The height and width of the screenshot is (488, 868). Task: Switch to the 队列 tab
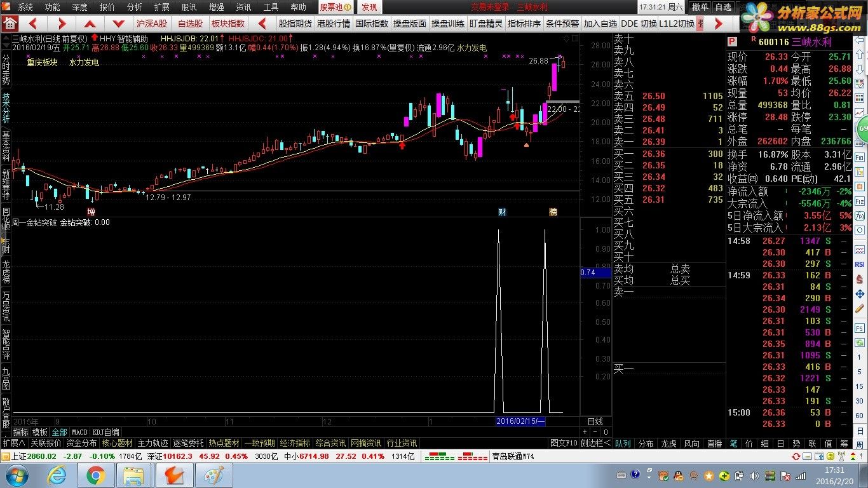tap(623, 443)
